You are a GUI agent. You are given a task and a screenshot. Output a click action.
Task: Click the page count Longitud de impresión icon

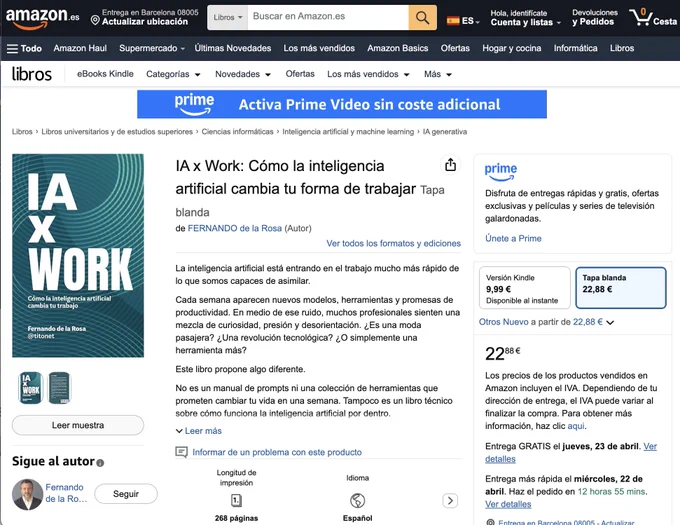236,501
